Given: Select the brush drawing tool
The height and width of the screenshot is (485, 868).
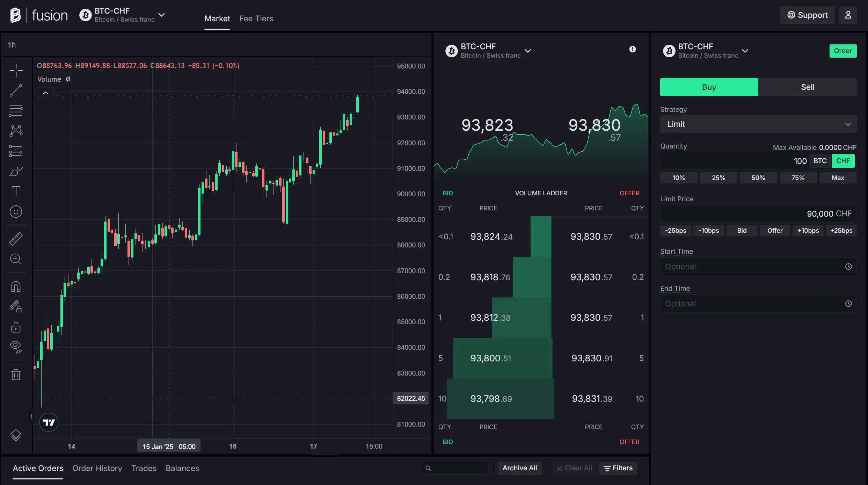Looking at the screenshot, I should [16, 171].
